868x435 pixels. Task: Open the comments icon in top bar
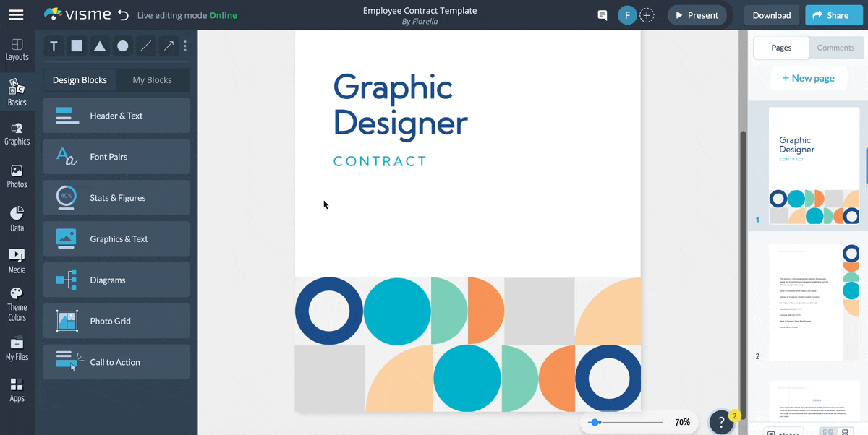pos(602,14)
